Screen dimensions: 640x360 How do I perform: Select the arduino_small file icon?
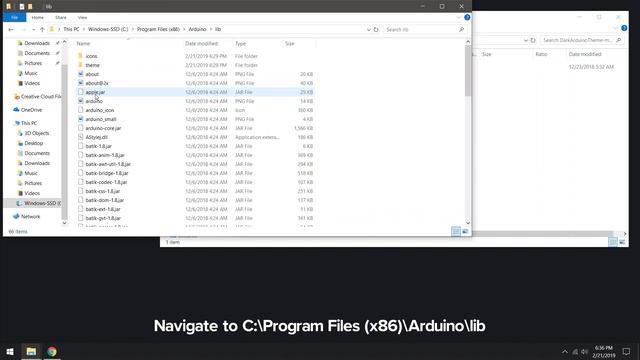[80, 119]
